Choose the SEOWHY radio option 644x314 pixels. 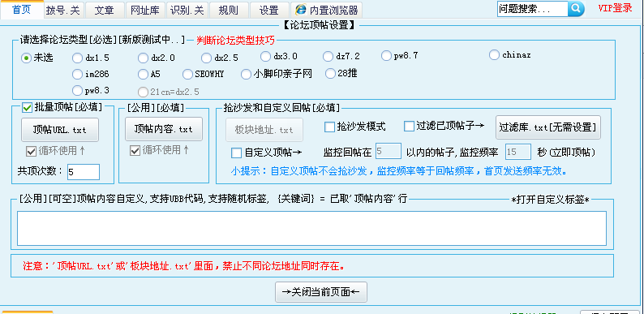point(187,75)
